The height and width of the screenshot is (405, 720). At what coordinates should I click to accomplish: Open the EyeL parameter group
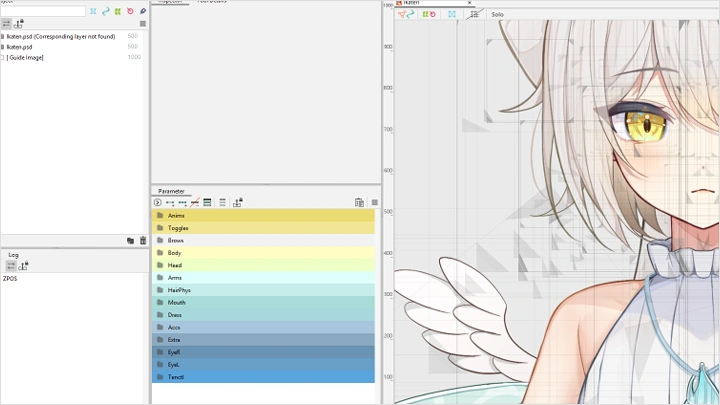263,364
